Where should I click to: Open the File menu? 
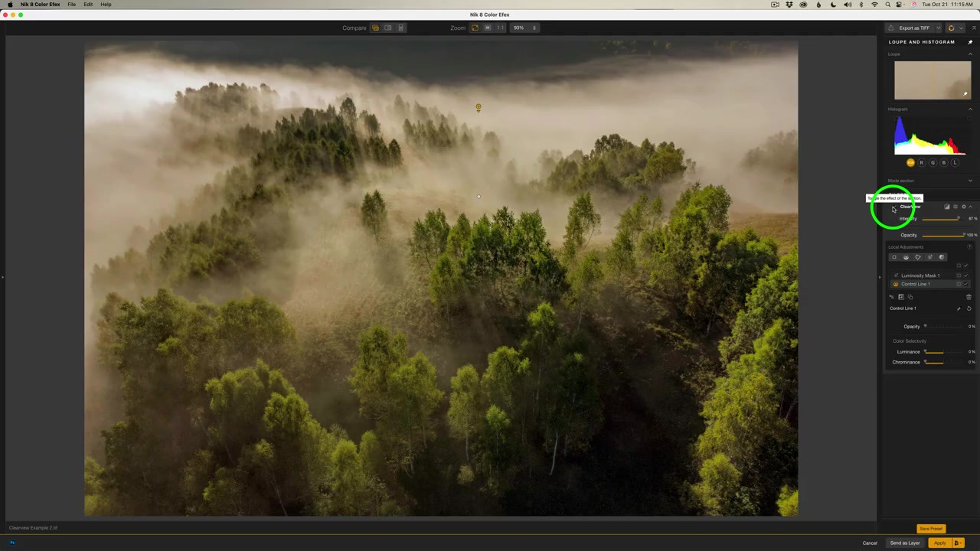[x=71, y=5]
